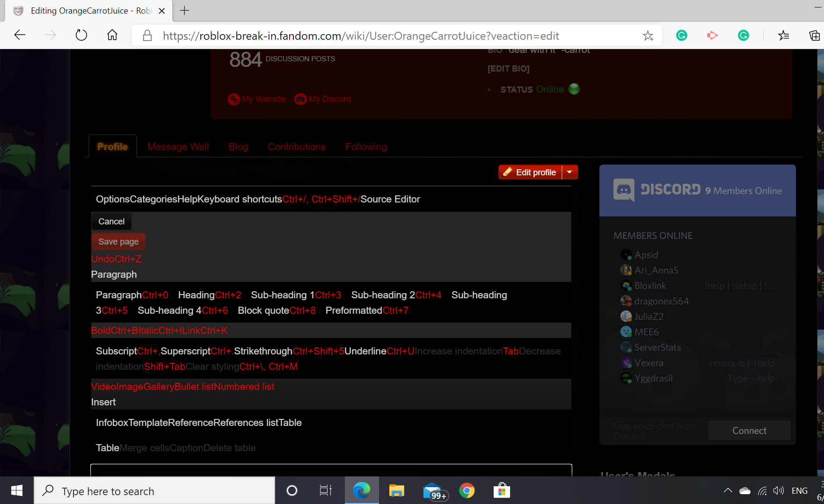Open the browser home page

[112, 35]
